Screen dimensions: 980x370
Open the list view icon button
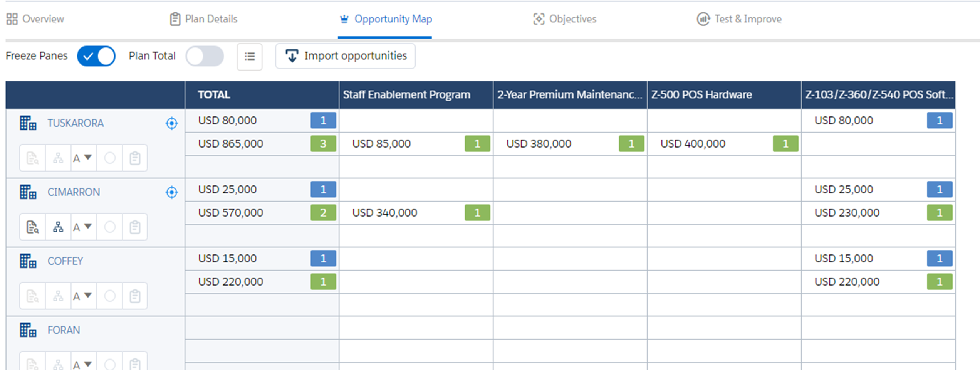click(x=250, y=57)
